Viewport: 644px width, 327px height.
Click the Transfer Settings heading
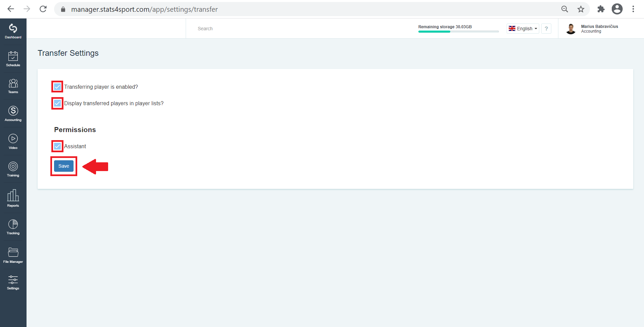pyautogui.click(x=68, y=53)
